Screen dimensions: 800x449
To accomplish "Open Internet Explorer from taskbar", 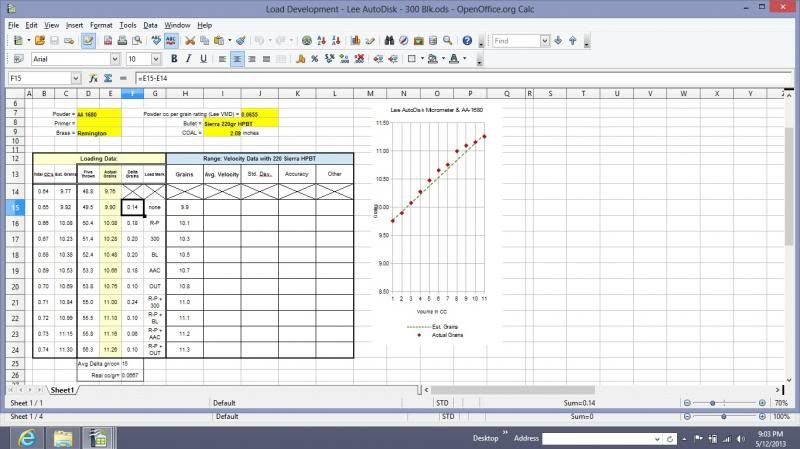I will tap(26, 438).
